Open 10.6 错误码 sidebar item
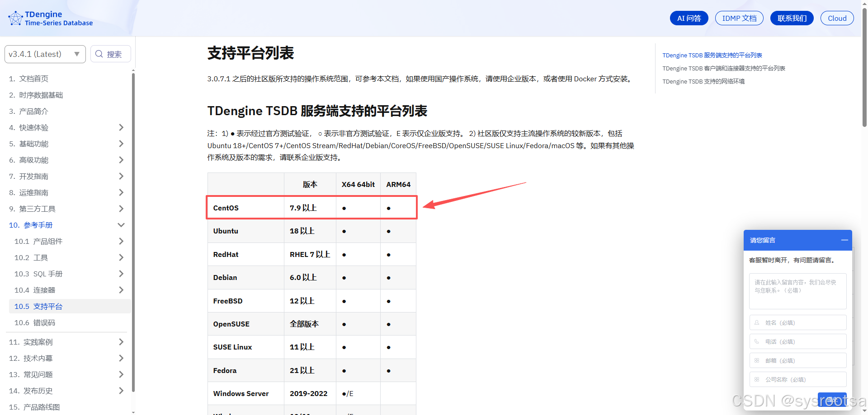The height and width of the screenshot is (415, 868). pyautogui.click(x=35, y=322)
